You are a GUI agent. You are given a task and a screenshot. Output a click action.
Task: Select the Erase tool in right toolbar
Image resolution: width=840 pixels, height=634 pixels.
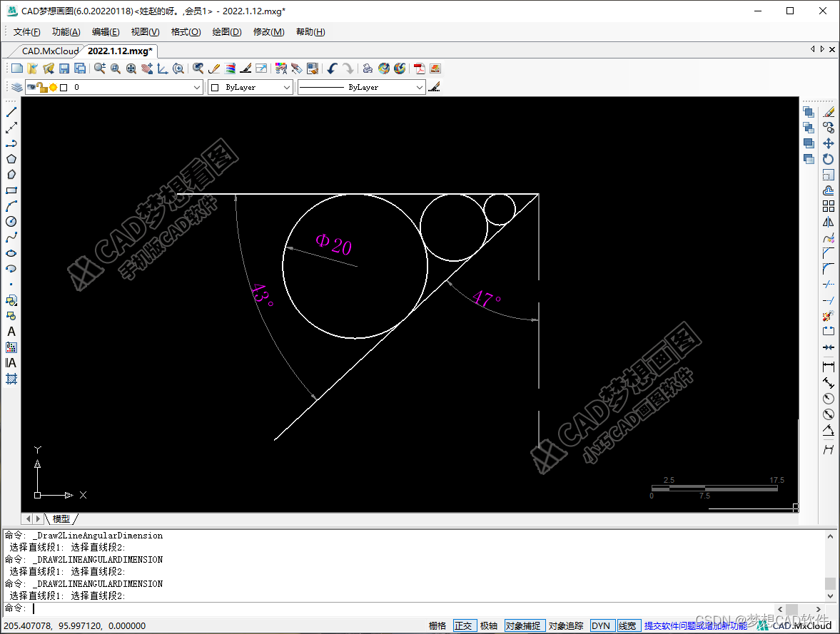[x=828, y=112]
